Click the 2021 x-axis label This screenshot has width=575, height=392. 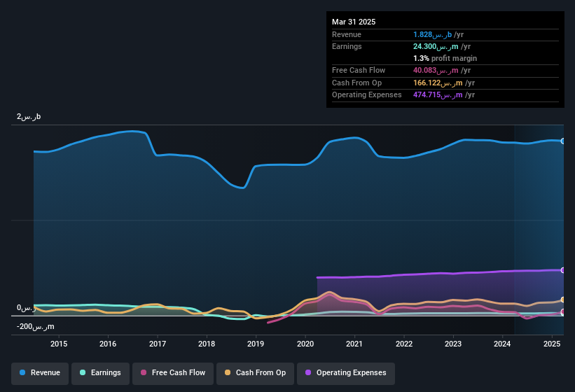[x=354, y=344]
